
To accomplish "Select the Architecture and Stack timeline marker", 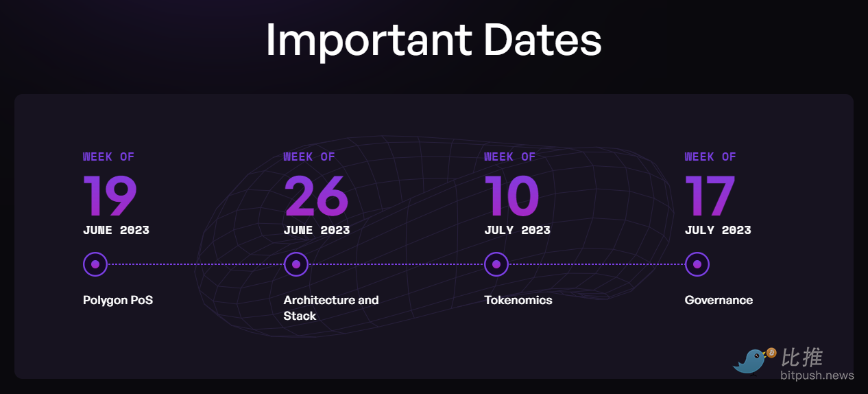I will coord(296,264).
